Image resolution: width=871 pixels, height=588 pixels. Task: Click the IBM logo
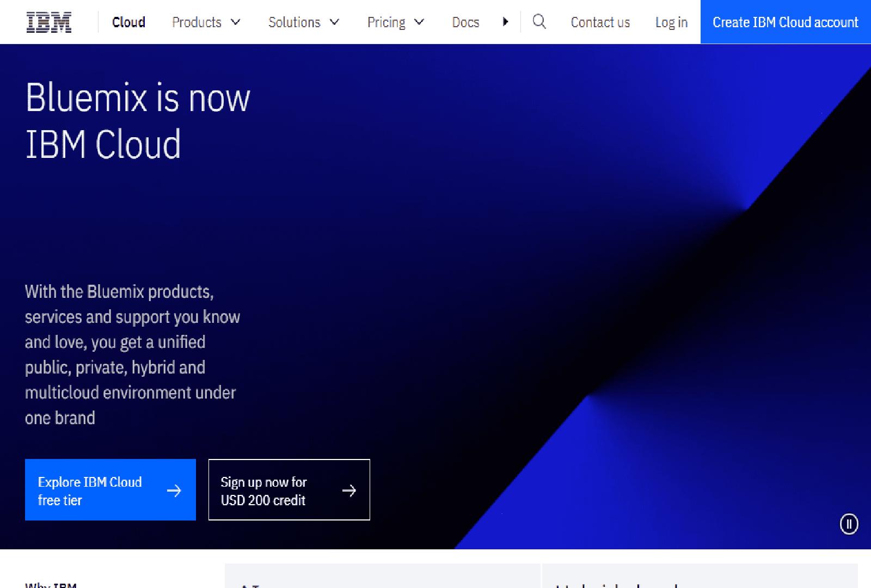pos(48,22)
